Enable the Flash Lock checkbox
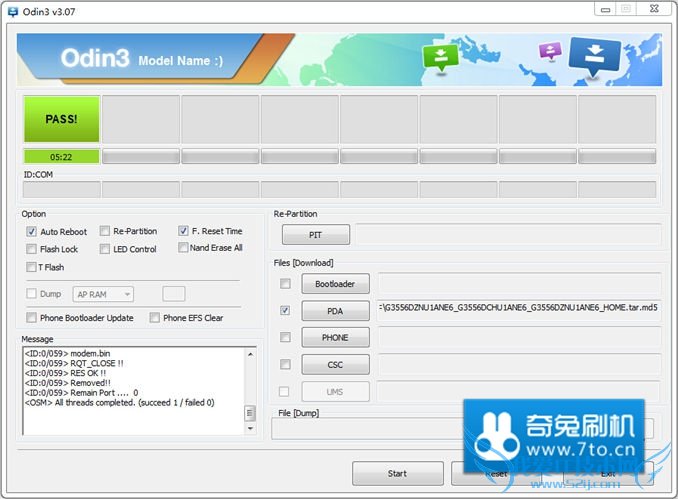The width and height of the screenshot is (678, 499). pos(31,249)
